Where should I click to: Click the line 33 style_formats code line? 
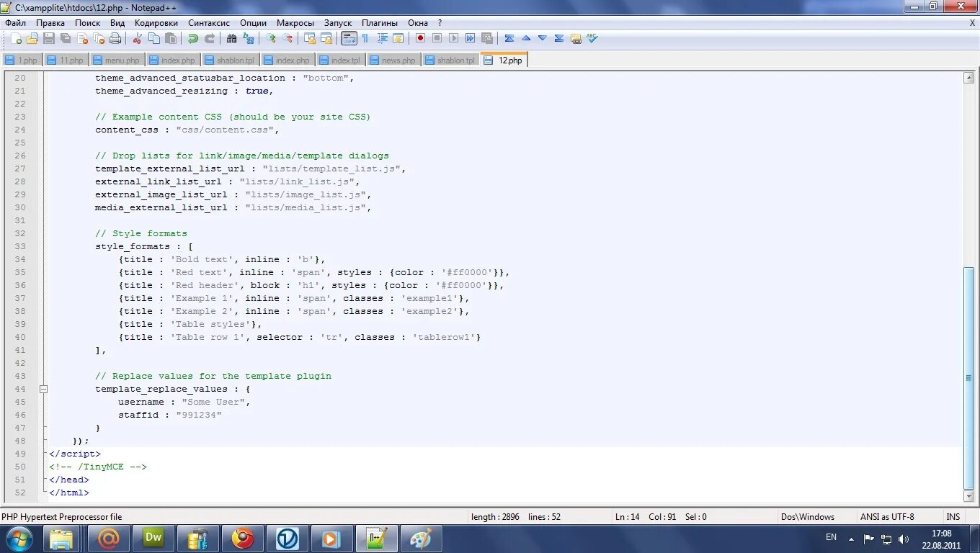click(144, 246)
